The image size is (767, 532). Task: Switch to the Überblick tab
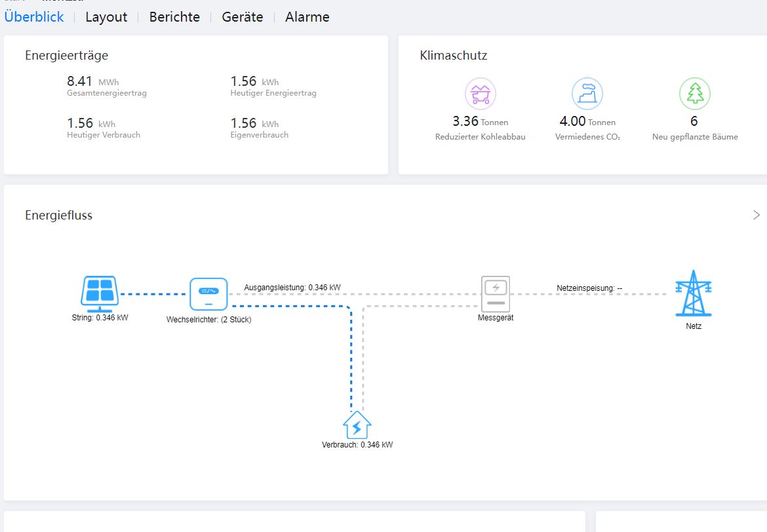click(x=34, y=17)
